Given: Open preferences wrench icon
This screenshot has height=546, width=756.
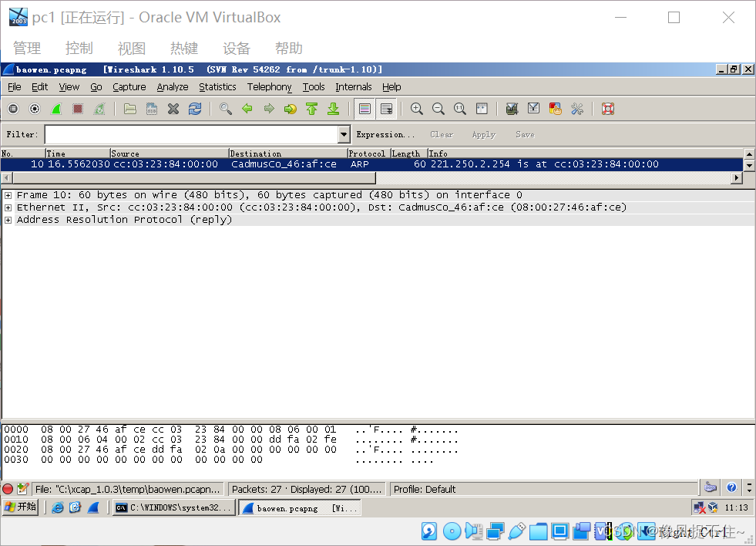Looking at the screenshot, I should pyautogui.click(x=576, y=109).
